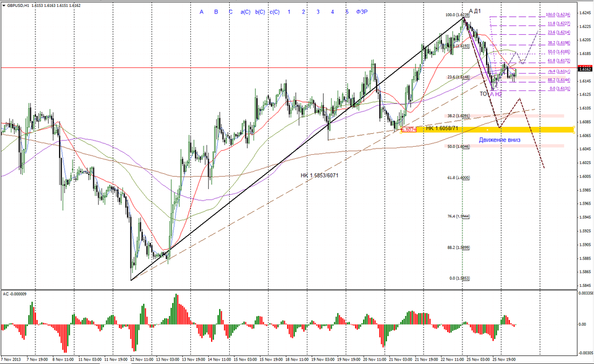This screenshot has height=364, width=594.
Task: Select purple Fibonacci level 50.0 (1.6185)
Action: tap(559, 52)
